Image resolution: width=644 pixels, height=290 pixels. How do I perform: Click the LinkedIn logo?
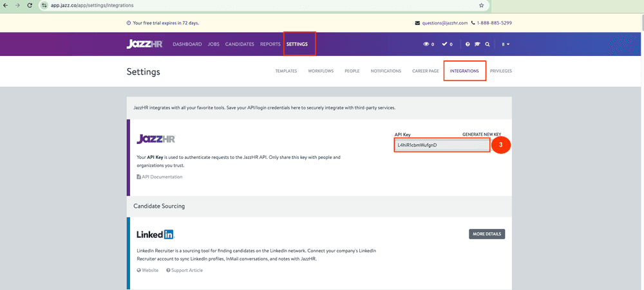click(x=156, y=235)
